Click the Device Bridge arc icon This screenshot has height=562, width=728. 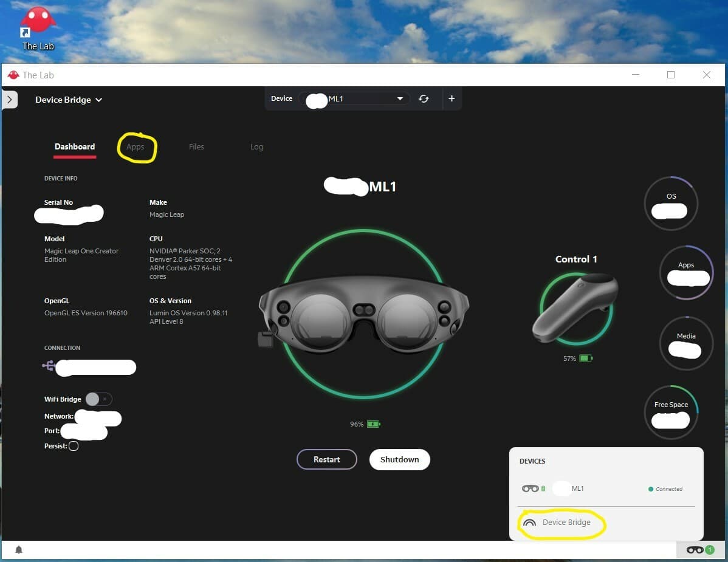(x=529, y=523)
